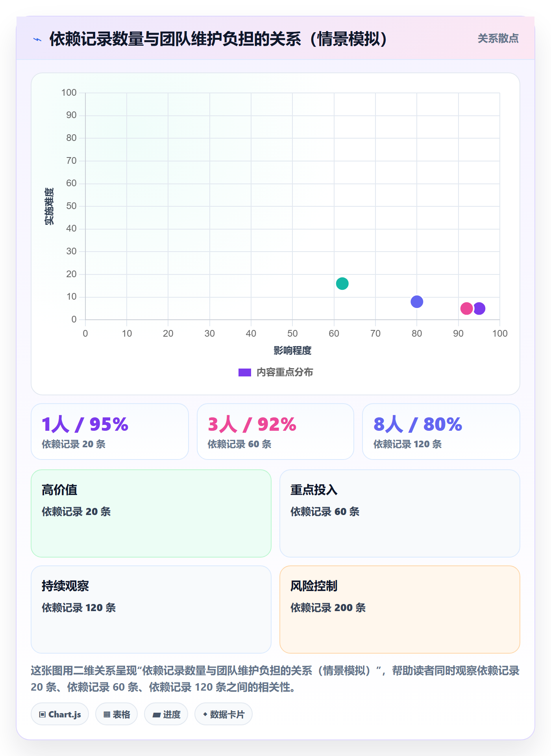Screen dimensions: 551x756
Task: Click the lightning bolt icon beside the title
Action: [x=37, y=39]
